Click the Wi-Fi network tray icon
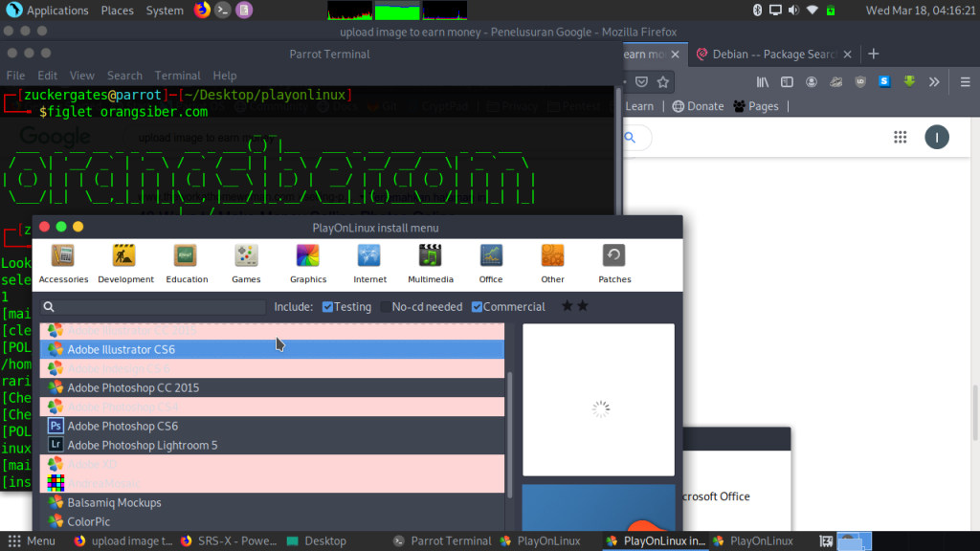Screen dimensions: 980x551 (x=813, y=10)
